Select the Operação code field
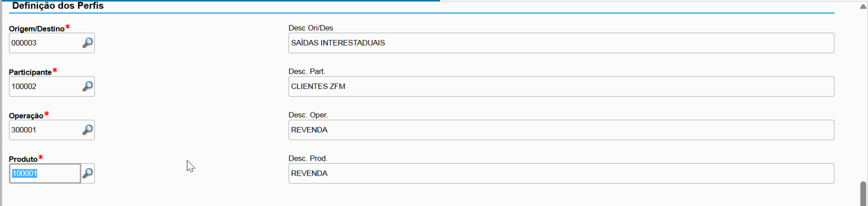Viewport: 868px width, 206px height. (44, 130)
